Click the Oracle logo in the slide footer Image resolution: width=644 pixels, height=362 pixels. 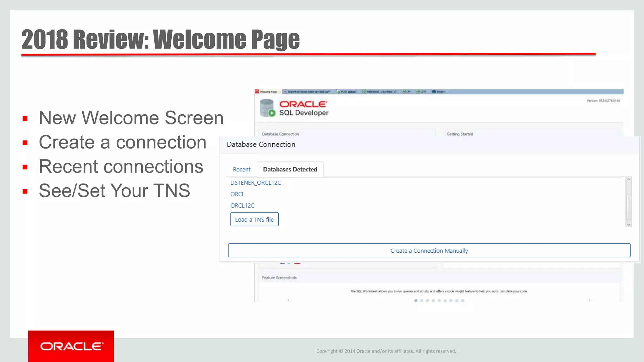pyautogui.click(x=71, y=346)
